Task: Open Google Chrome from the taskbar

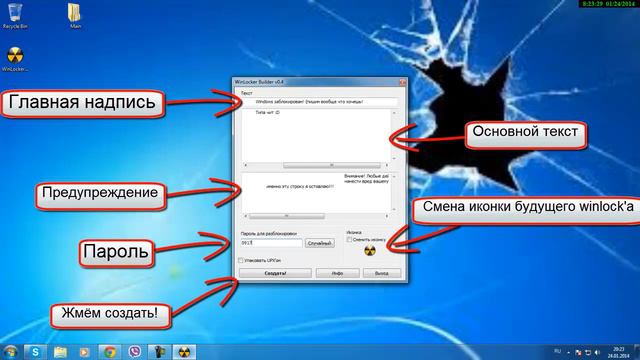Action: click(x=109, y=352)
